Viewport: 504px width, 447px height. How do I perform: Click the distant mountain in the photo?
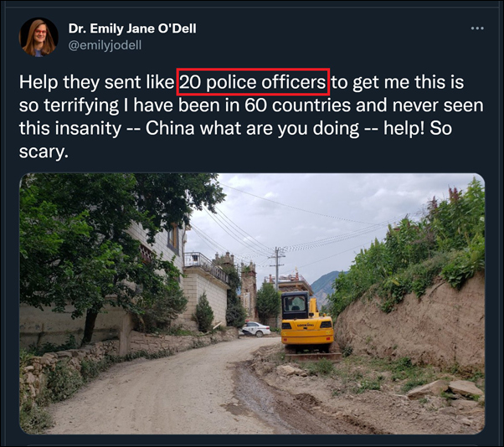323,285
